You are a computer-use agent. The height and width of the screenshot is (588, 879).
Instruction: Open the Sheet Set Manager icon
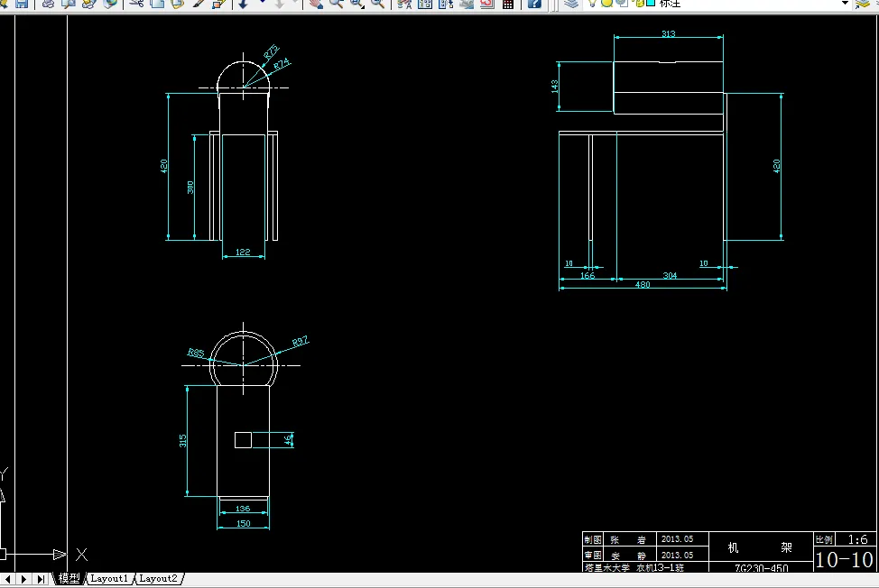[x=467, y=4]
